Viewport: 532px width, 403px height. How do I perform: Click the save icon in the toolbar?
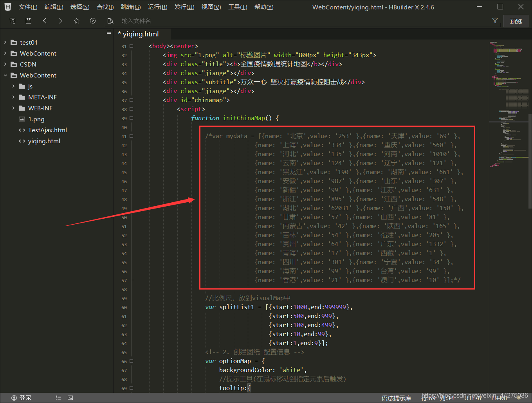[x=29, y=21]
